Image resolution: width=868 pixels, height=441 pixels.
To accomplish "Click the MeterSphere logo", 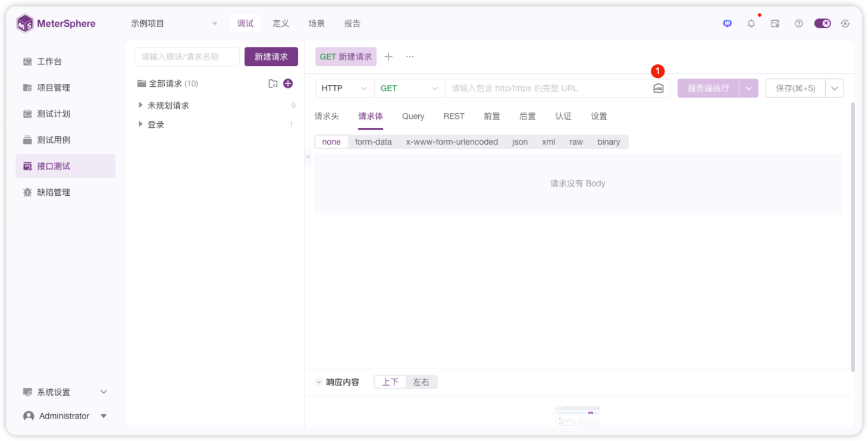I will (x=56, y=24).
